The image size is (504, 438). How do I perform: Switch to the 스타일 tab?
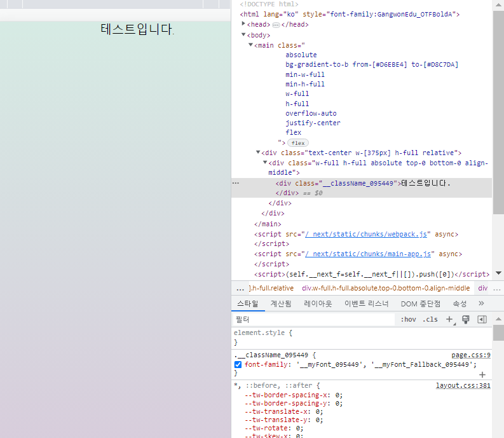(x=248, y=304)
